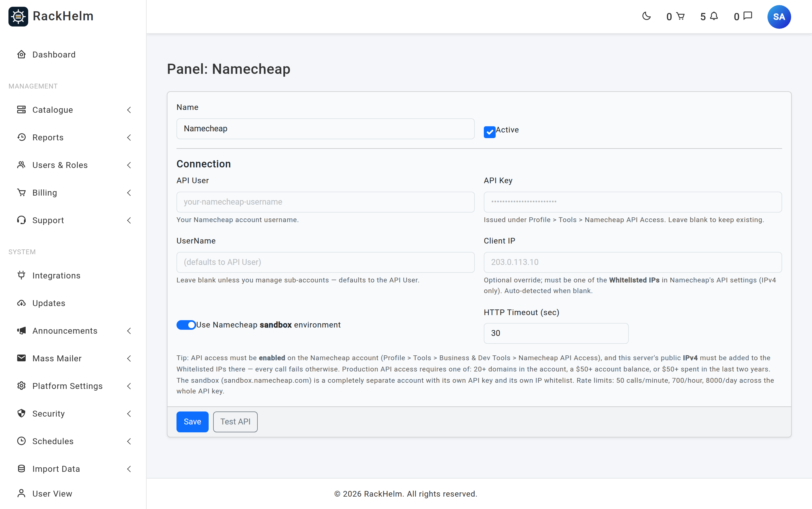Open the shopping cart icon
This screenshot has height=509, width=812.
[681, 16]
